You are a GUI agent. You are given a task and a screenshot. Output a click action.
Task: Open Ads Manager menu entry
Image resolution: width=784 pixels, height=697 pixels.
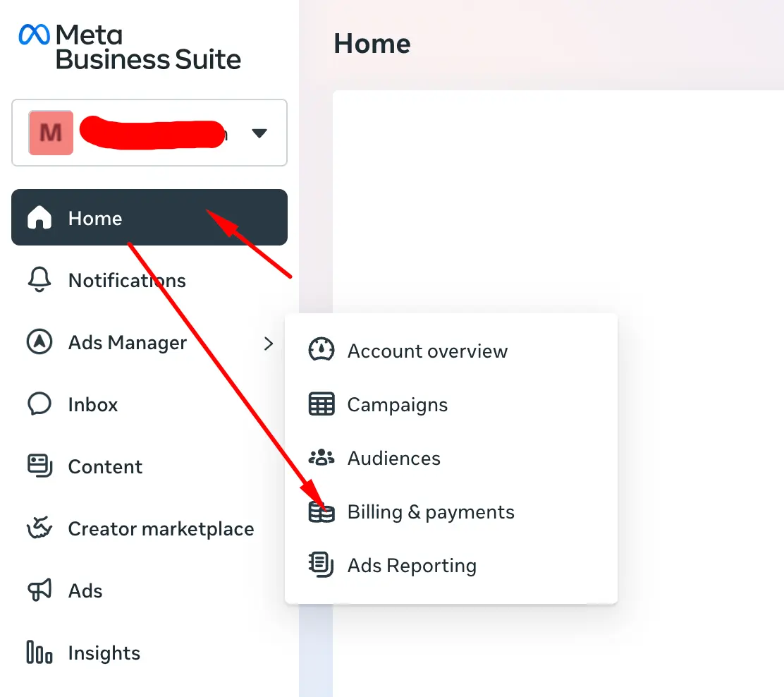128,343
